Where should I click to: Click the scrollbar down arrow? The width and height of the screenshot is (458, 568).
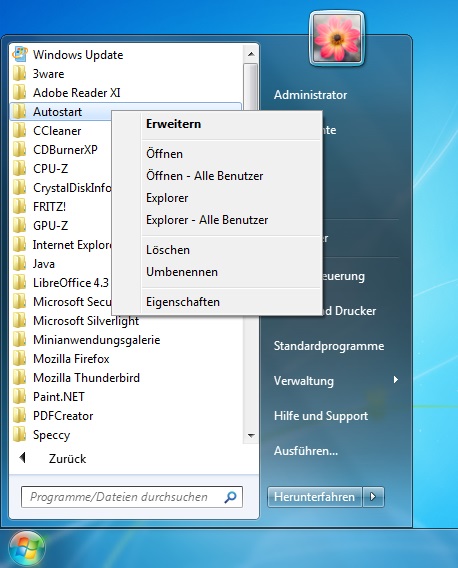[x=251, y=435]
